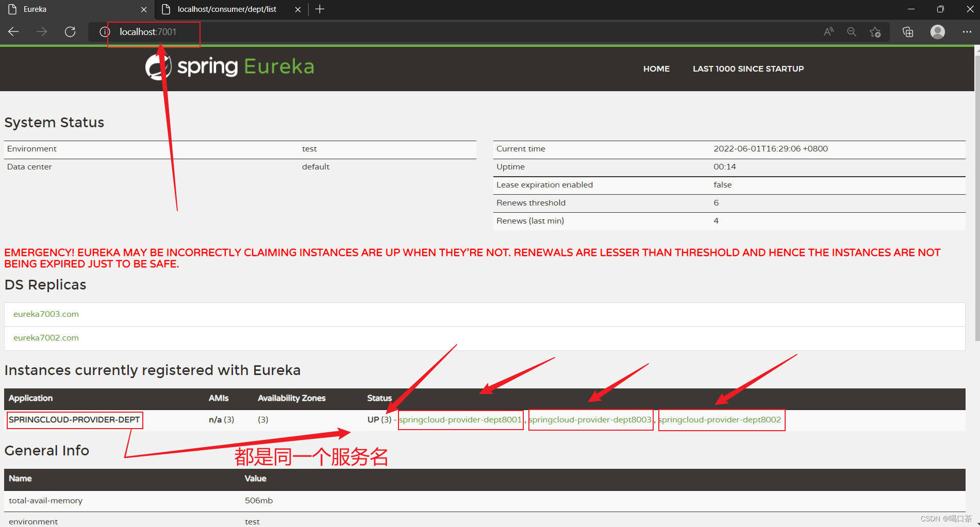Click the DS Replicas heading

pyautogui.click(x=45, y=285)
